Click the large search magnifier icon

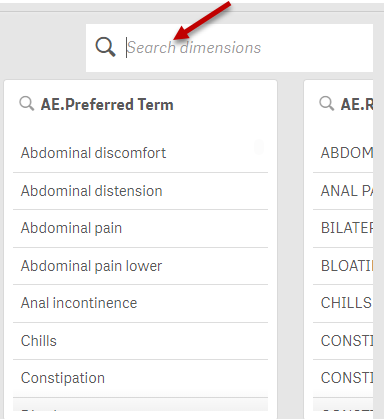coord(105,47)
